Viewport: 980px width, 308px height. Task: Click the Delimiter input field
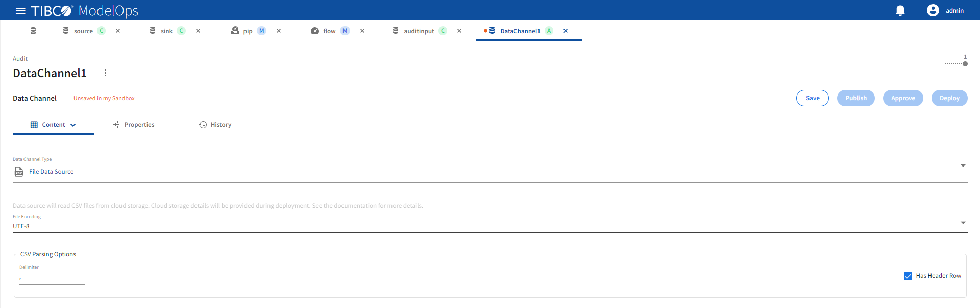point(52,278)
